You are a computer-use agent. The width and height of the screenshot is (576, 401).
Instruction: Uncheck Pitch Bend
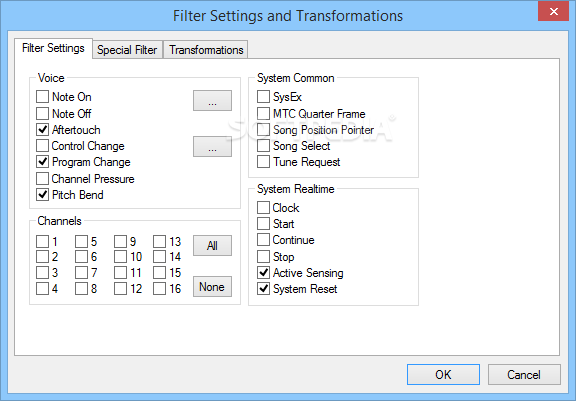click(x=42, y=195)
